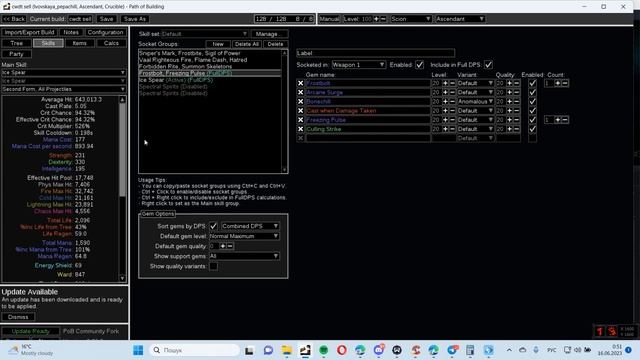Switch to the Items tab
The height and width of the screenshot is (360, 640).
point(80,43)
